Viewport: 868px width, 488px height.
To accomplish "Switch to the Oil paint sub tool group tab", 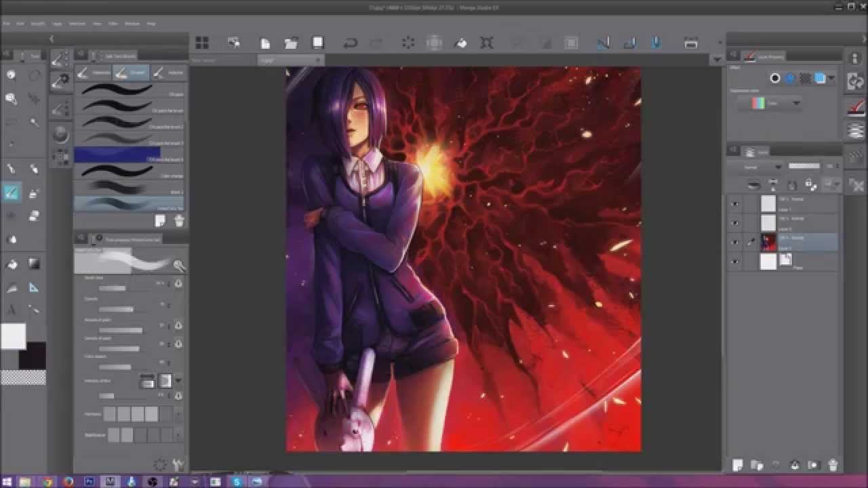I will (x=131, y=73).
